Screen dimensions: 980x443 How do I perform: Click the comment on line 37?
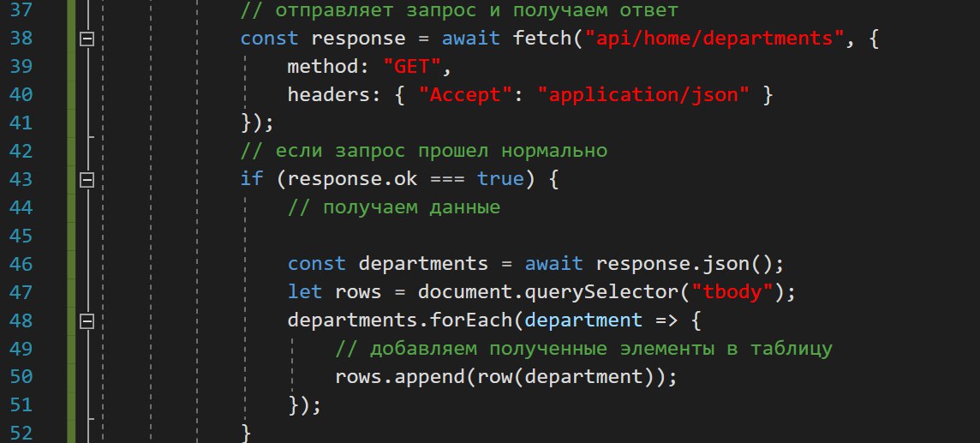(459, 10)
